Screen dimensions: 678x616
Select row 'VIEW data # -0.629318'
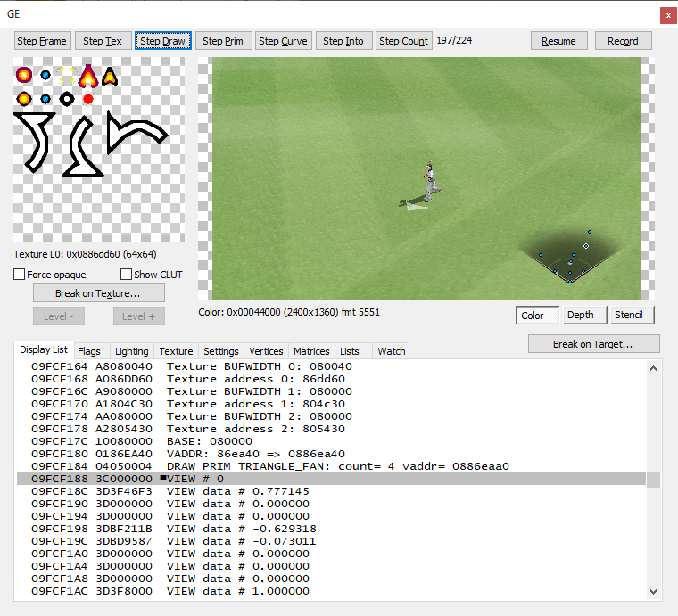pyautogui.click(x=331, y=529)
